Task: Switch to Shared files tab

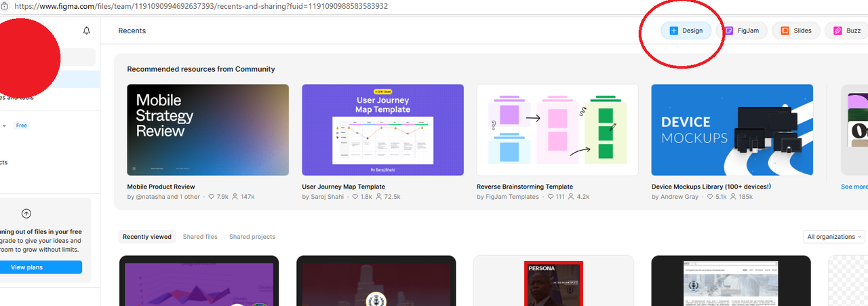Action: tap(200, 237)
